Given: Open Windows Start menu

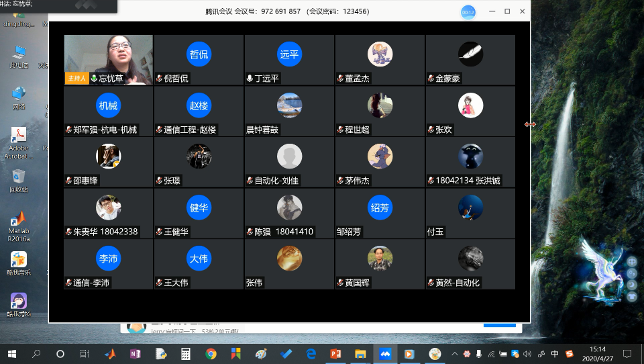Looking at the screenshot, I should click(x=12, y=354).
